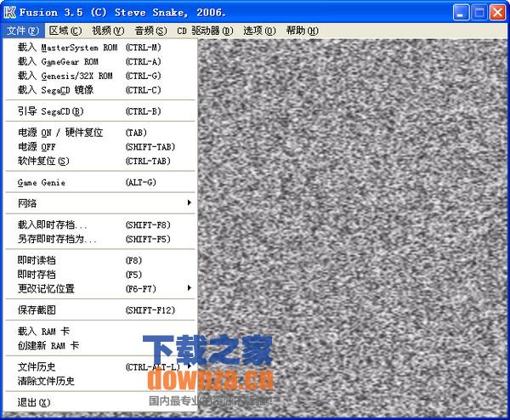Select 退出(X) to quit
The height and width of the screenshot is (420, 510).
click(100, 402)
